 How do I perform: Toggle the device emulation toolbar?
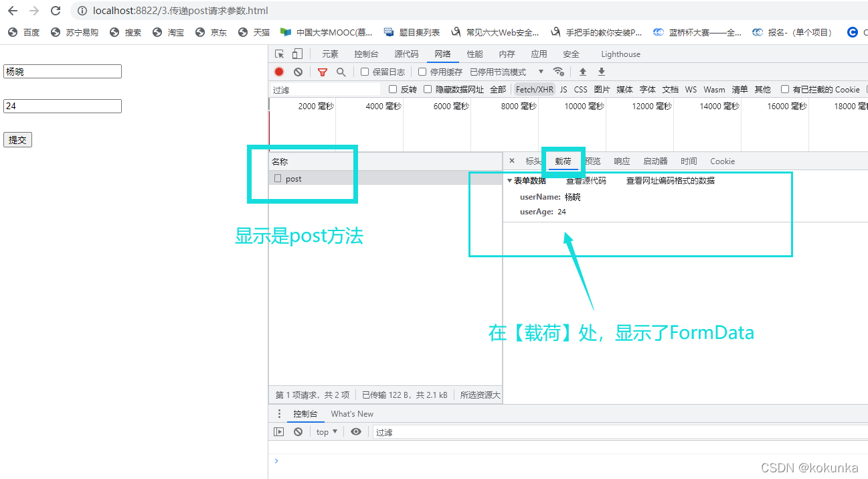click(x=296, y=54)
